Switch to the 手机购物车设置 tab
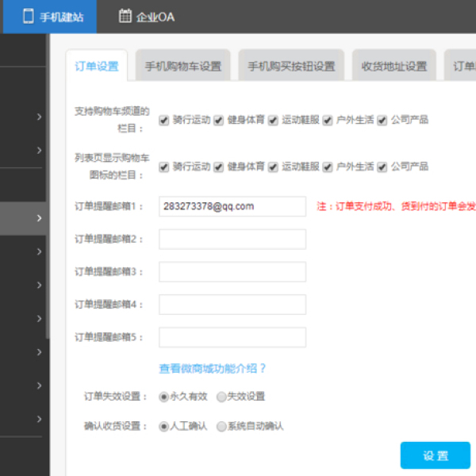The image size is (476, 476). [x=182, y=67]
